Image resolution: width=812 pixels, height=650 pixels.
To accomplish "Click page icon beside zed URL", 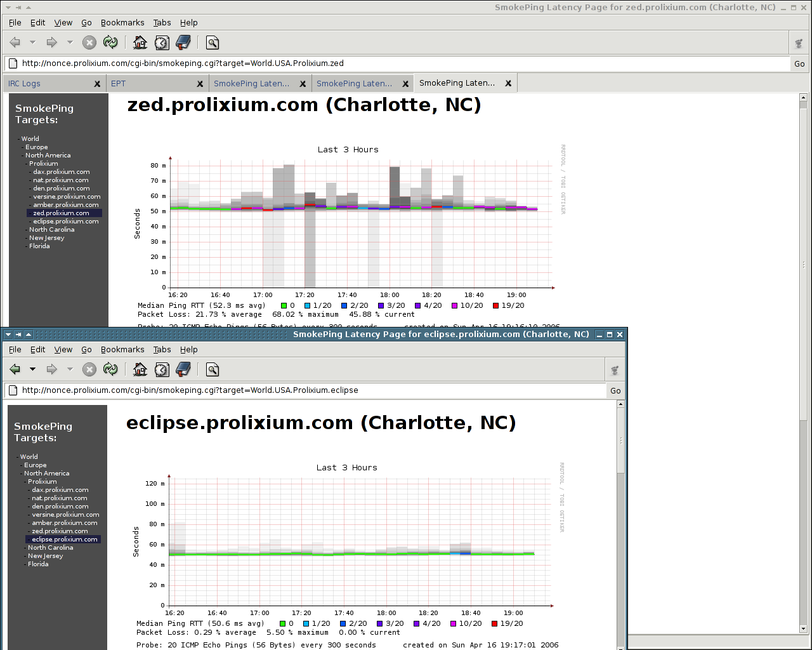I will click(x=13, y=63).
